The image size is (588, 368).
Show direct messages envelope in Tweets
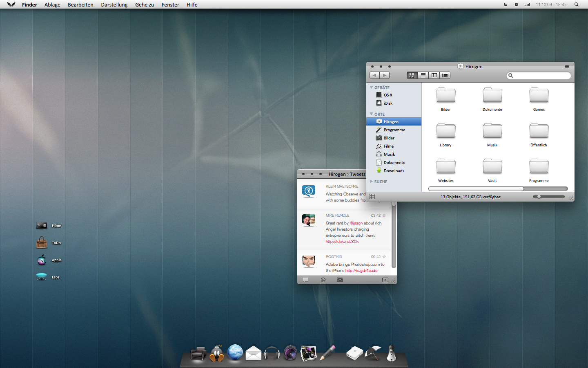(x=340, y=280)
